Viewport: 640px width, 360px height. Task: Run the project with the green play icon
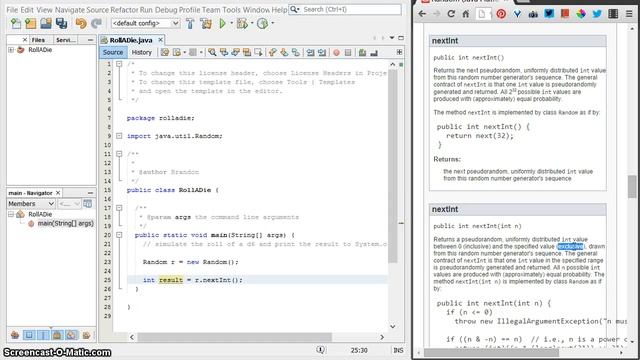pos(222,24)
